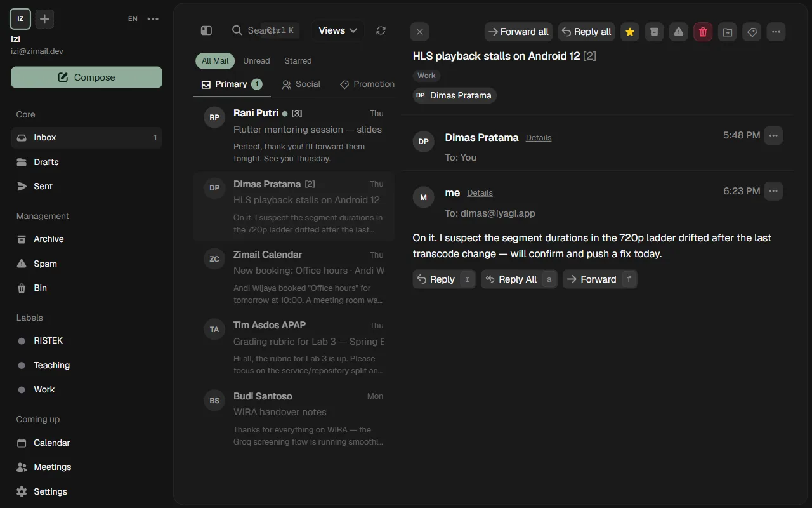The width and height of the screenshot is (812, 508).
Task: Open the account options ellipsis menu
Action: [153, 19]
